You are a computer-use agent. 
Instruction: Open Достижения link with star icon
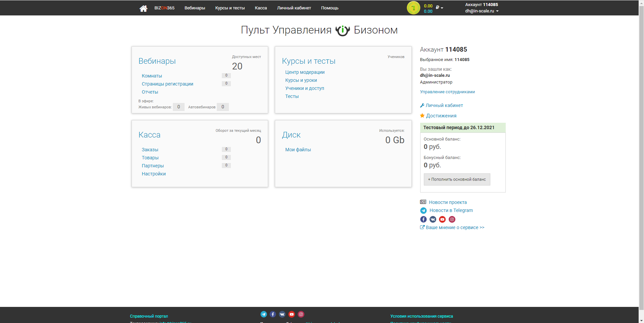[438, 116]
